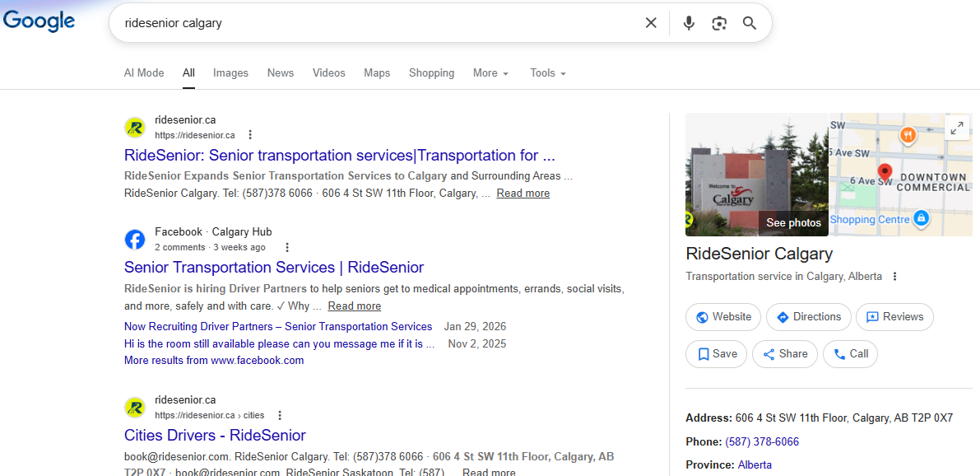The width and height of the screenshot is (980, 476).
Task: Open three-dot menu beside ridesenior.ca result
Action: (250, 134)
